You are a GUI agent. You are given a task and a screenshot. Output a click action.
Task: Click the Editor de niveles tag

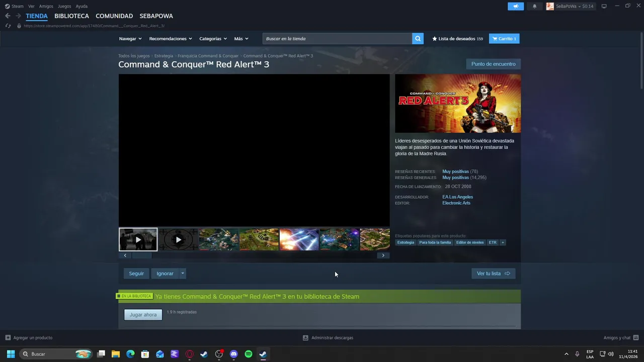[x=470, y=242]
